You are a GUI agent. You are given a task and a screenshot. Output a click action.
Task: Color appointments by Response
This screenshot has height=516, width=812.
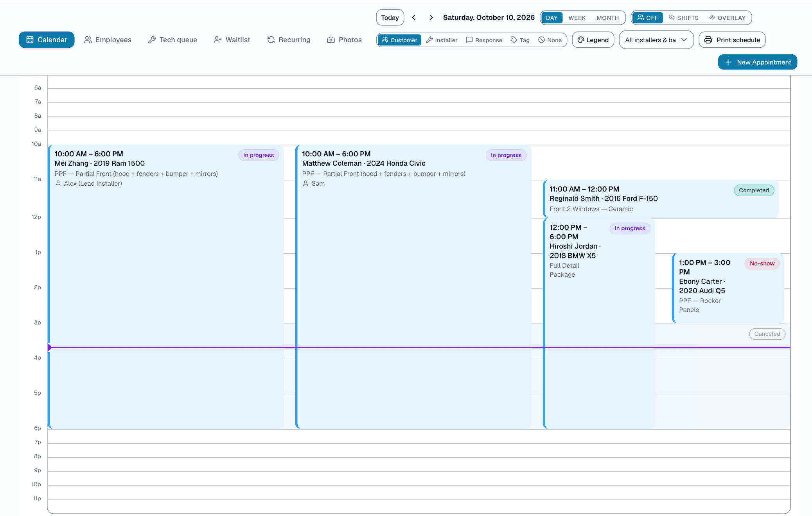tap(484, 40)
